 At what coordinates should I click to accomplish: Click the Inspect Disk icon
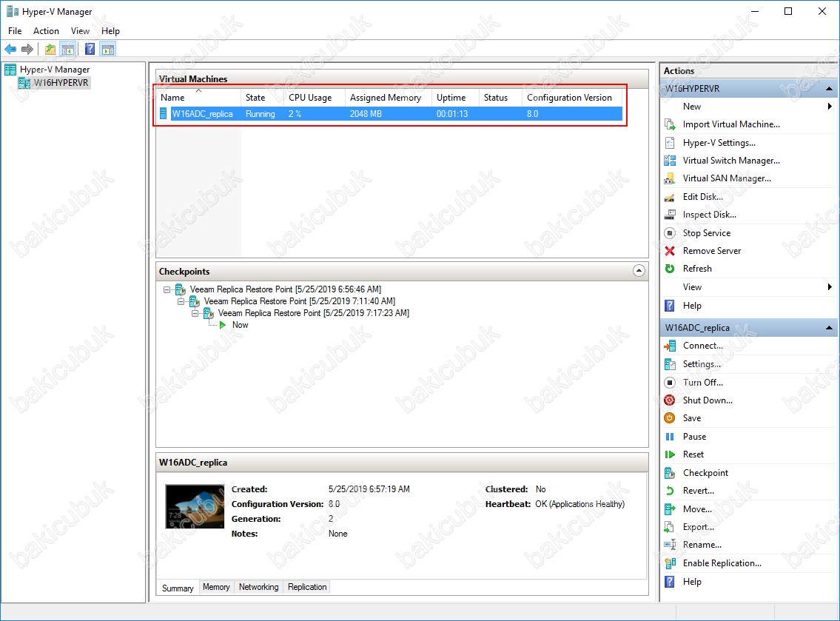coord(670,215)
